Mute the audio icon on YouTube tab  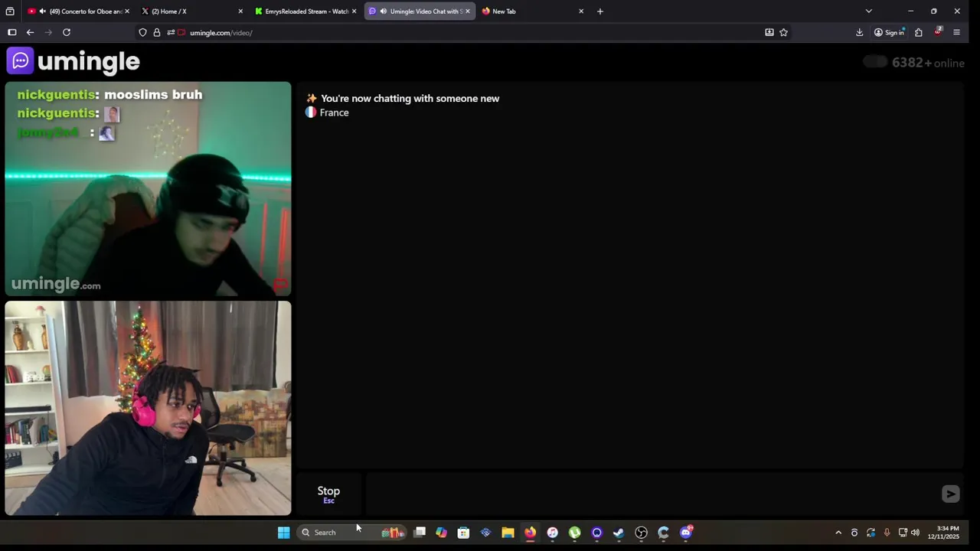42,11
